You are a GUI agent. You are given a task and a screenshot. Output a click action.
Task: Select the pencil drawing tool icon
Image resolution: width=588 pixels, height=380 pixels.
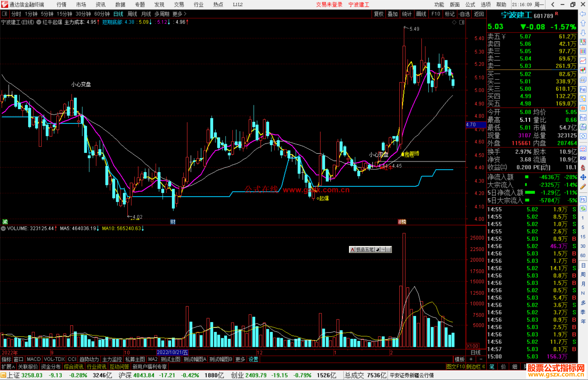pos(583,187)
